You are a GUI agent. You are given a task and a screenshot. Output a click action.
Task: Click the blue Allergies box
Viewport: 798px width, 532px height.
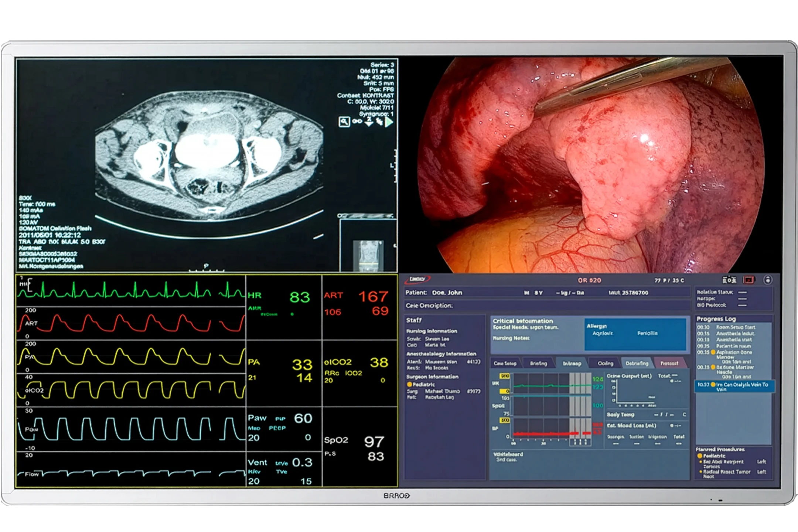point(635,334)
